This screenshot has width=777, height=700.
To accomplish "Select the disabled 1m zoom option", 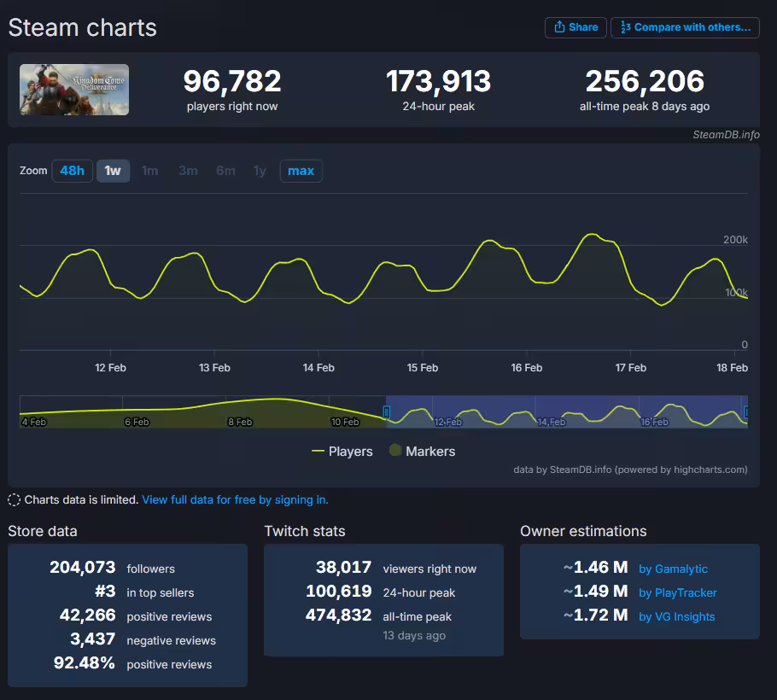I will click(x=149, y=171).
